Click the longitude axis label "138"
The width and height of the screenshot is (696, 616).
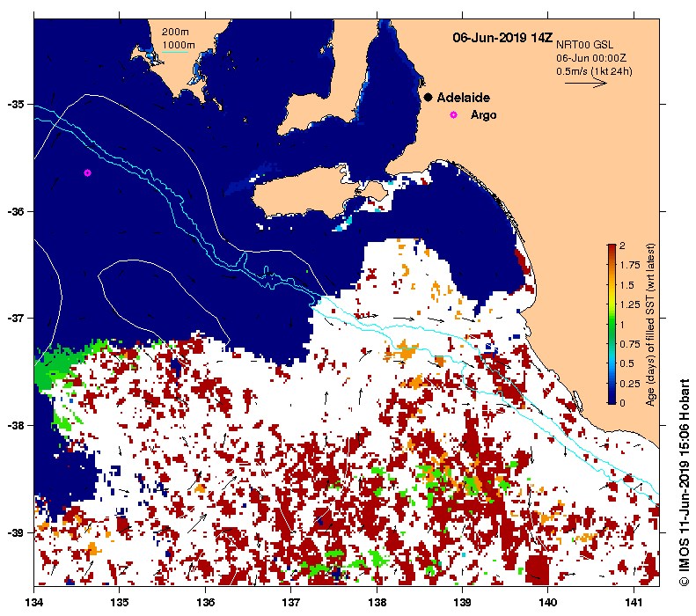point(377,602)
